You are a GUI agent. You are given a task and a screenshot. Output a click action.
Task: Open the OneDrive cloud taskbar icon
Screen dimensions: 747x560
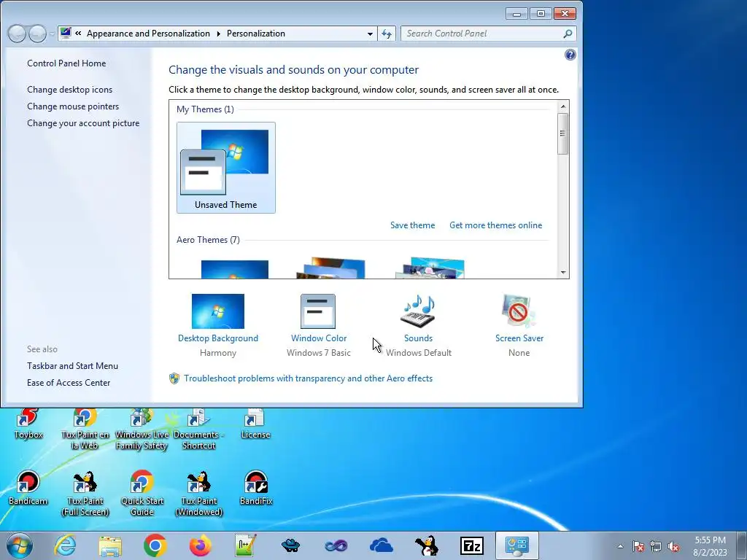click(381, 545)
